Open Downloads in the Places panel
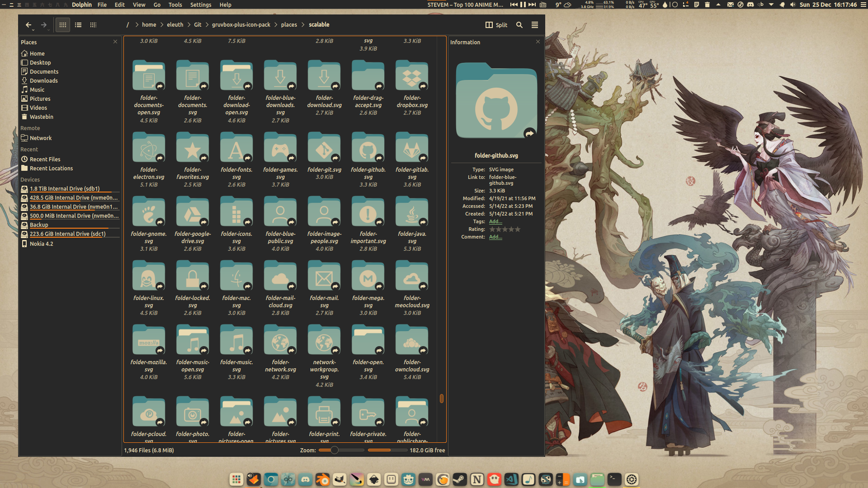868x488 pixels. (43, 80)
